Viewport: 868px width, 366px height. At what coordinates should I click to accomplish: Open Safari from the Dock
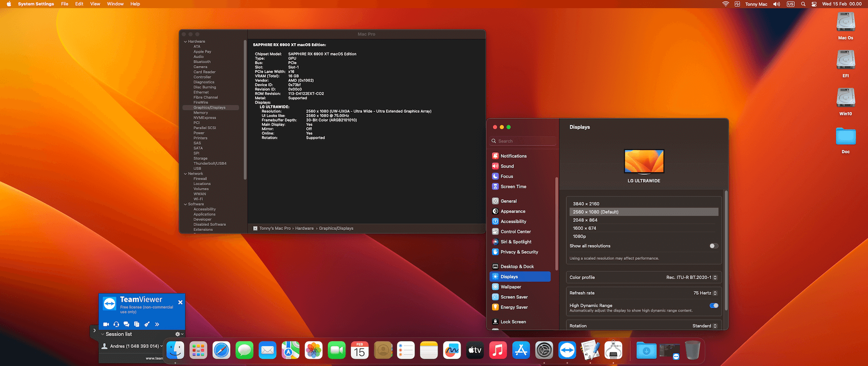point(222,351)
